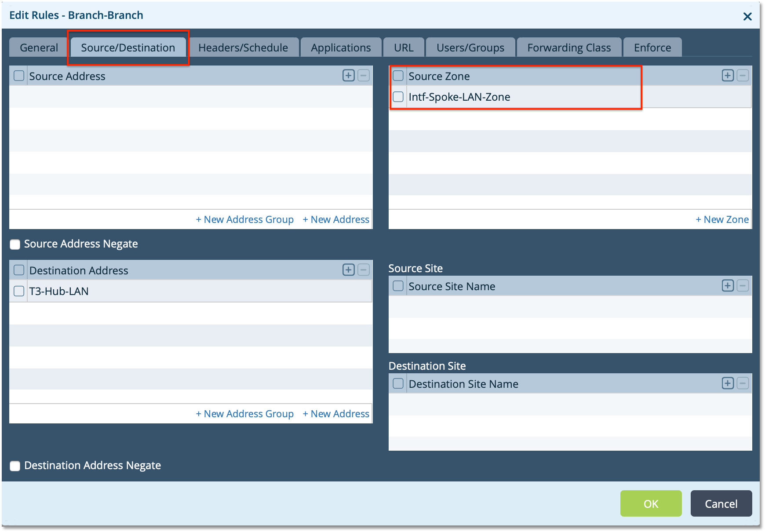Click the plus icon on the Source Site Name panel

point(727,285)
